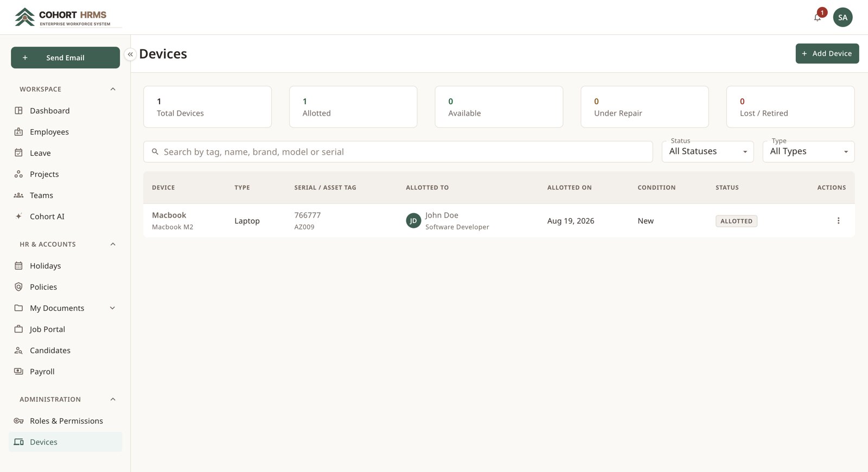Click the Under Repair summary card

tap(644, 107)
